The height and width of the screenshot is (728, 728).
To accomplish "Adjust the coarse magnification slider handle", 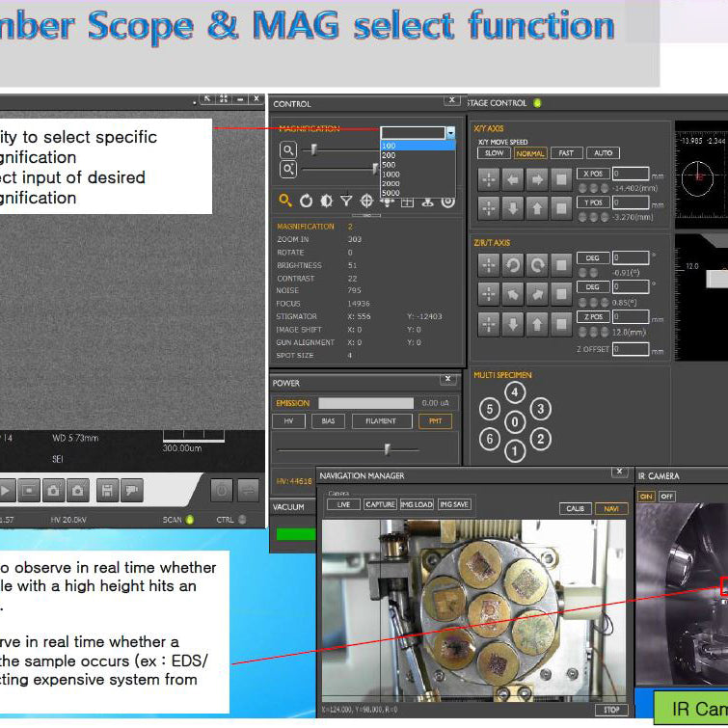I will [313, 149].
